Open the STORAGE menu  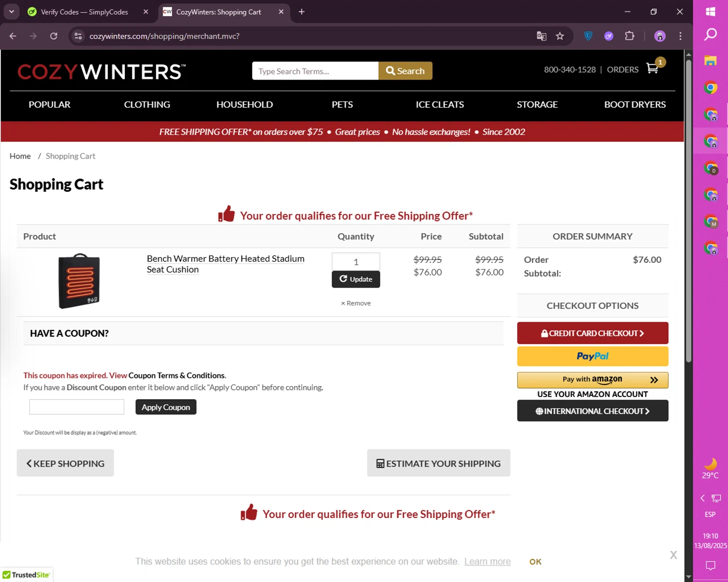[537, 105]
